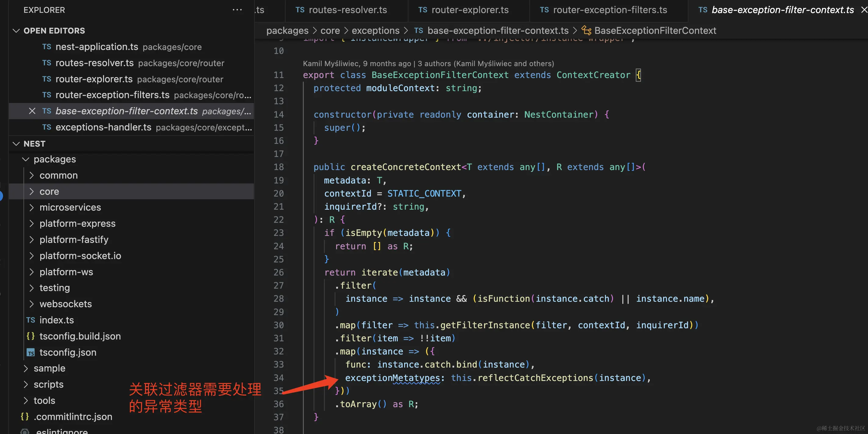Click getFilterInstance call on line 30
Screen dimensions: 868x434
coord(485,325)
